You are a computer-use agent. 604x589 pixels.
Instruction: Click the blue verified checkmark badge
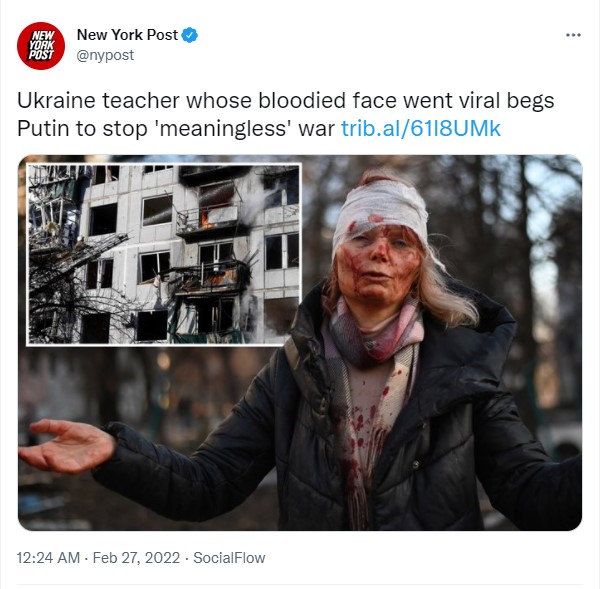point(190,35)
